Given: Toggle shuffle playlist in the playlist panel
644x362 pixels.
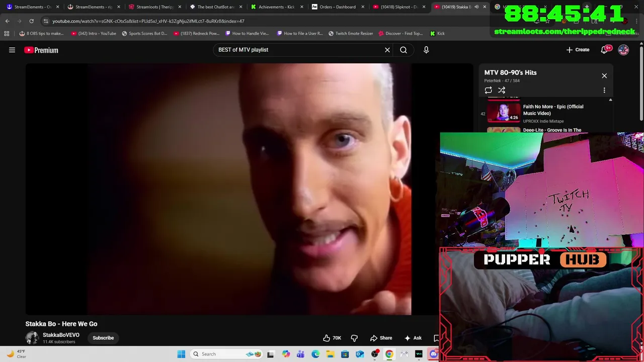Looking at the screenshot, I should (502, 90).
